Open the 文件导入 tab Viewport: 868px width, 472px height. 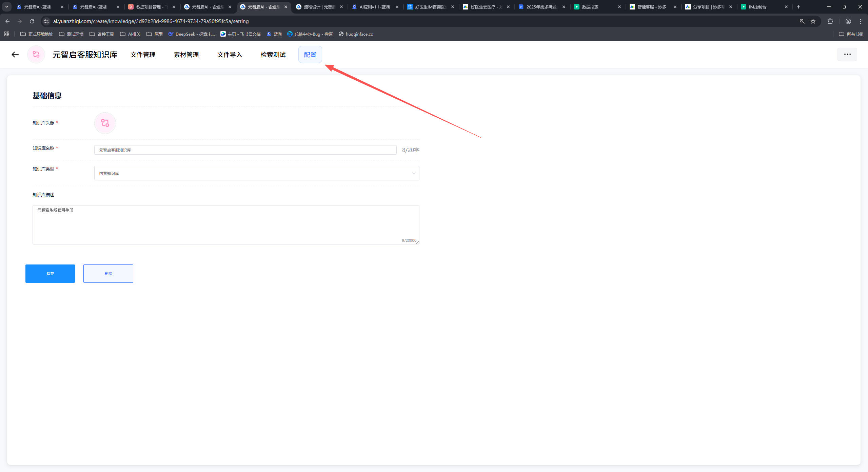tap(230, 55)
